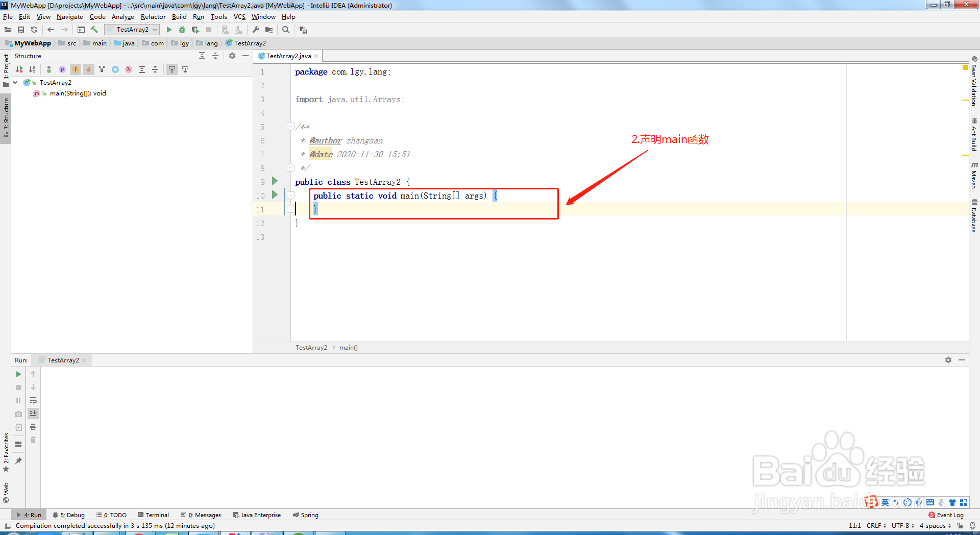Screen dimensions: 980x535
Task: Open settings using the wrench icon
Action: (256, 30)
